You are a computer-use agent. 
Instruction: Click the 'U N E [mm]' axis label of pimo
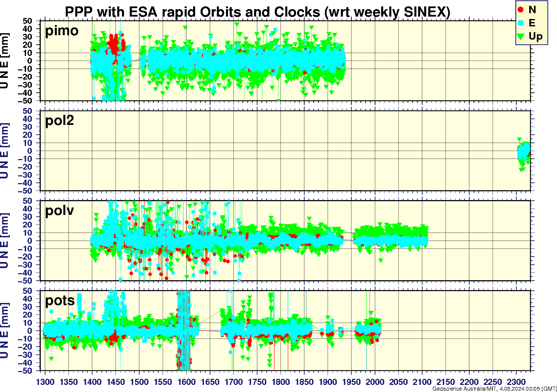(4, 61)
